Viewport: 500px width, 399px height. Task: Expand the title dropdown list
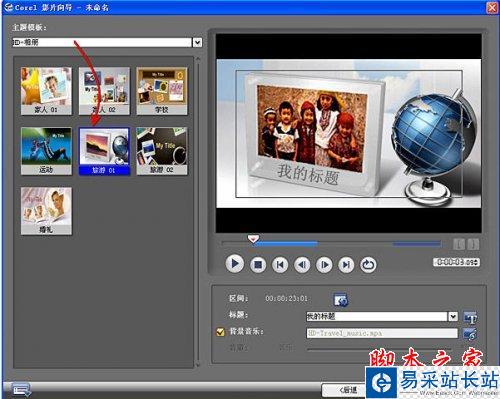[x=453, y=316]
